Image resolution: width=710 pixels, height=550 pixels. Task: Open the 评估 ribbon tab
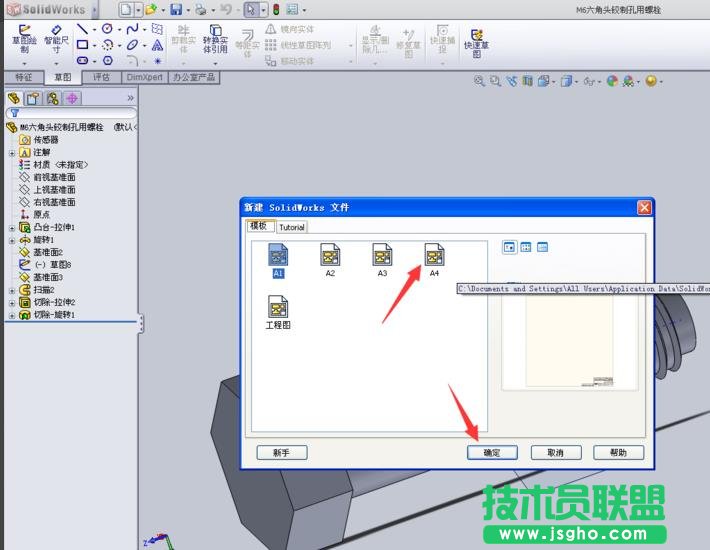click(101, 77)
